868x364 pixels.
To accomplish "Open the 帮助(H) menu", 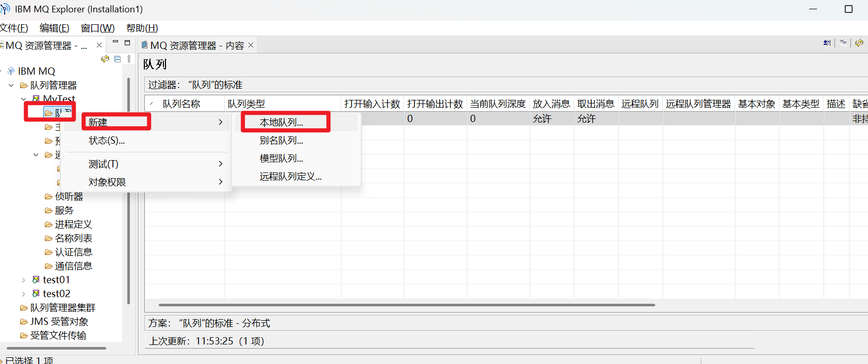I will coord(142,28).
